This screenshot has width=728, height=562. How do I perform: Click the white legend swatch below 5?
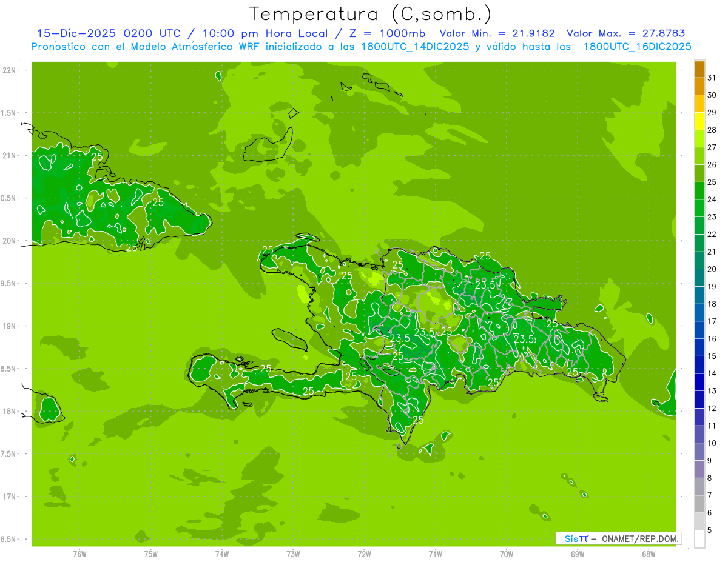(699, 539)
